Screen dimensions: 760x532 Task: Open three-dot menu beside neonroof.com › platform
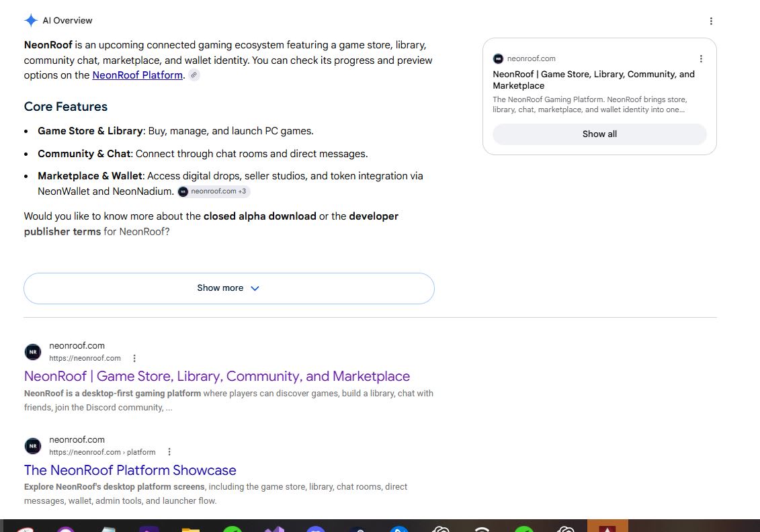169,452
